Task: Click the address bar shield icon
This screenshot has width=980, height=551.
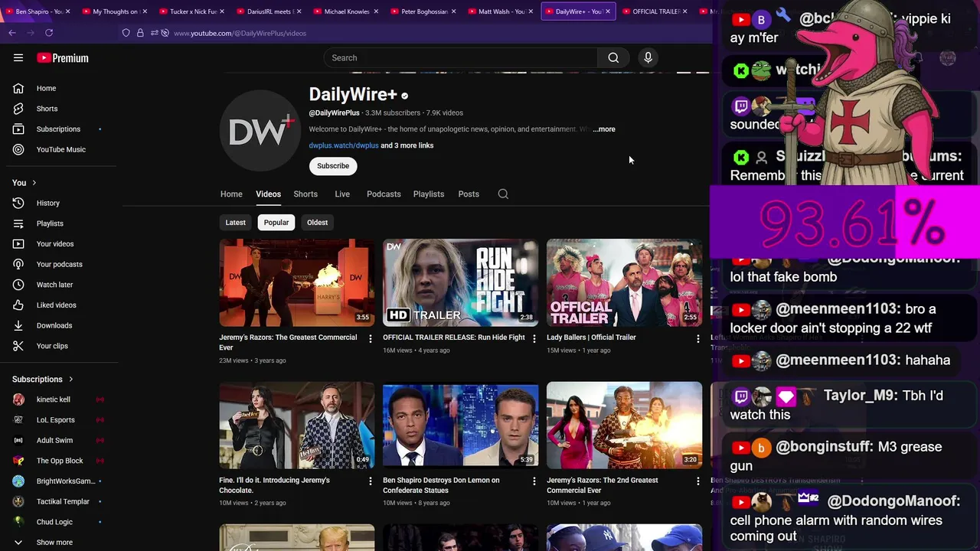Action: pos(126,33)
